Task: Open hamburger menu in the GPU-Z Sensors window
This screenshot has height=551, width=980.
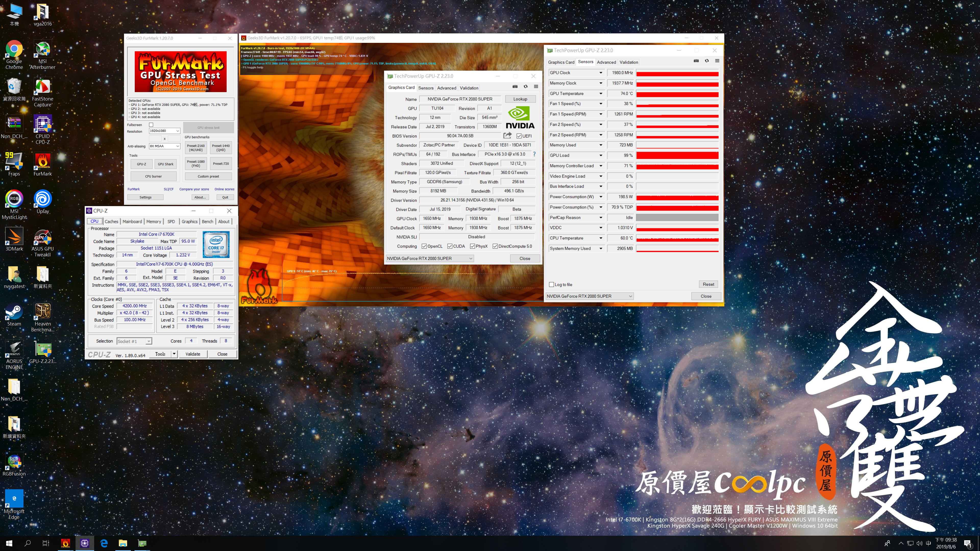Action: 717,61
